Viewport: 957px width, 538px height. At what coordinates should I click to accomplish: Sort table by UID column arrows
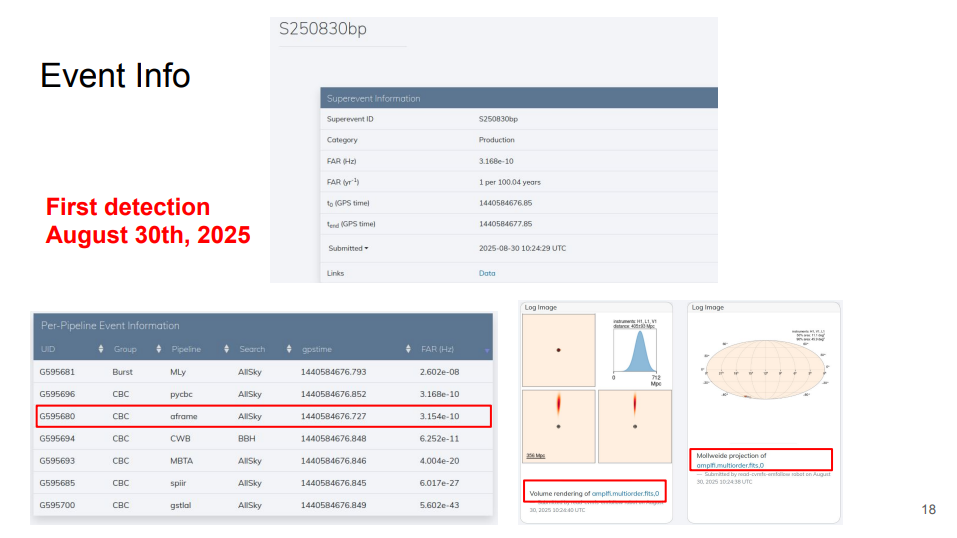(101, 349)
